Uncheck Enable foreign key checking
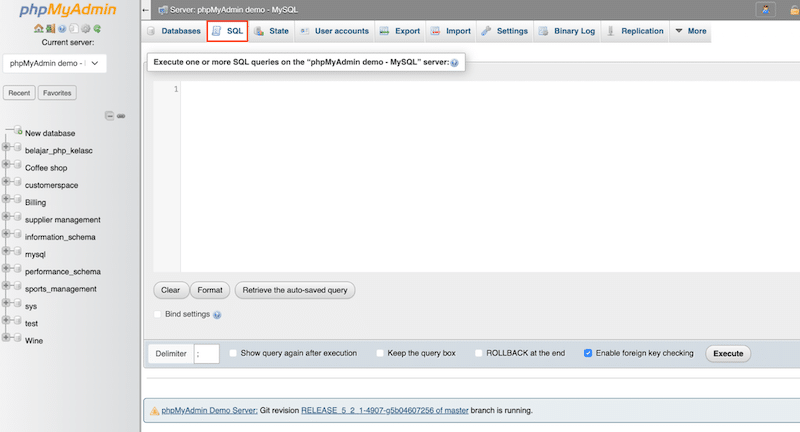This screenshot has width=800, height=432. [588, 353]
